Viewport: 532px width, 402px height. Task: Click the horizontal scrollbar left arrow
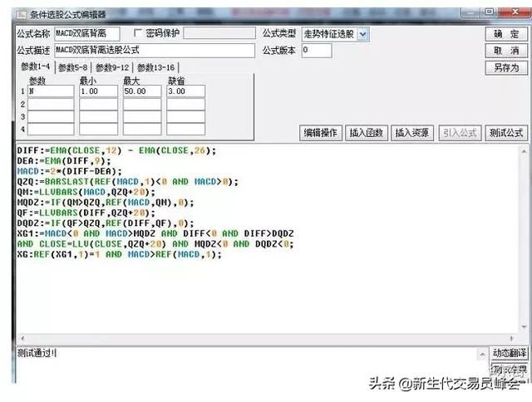(22, 338)
